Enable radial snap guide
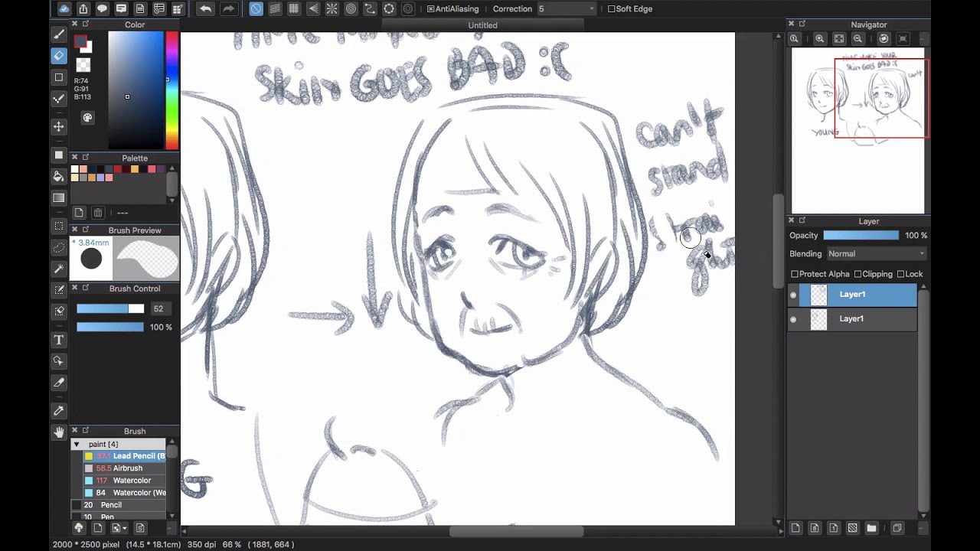Screen dimensions: 980x551 point(332,8)
